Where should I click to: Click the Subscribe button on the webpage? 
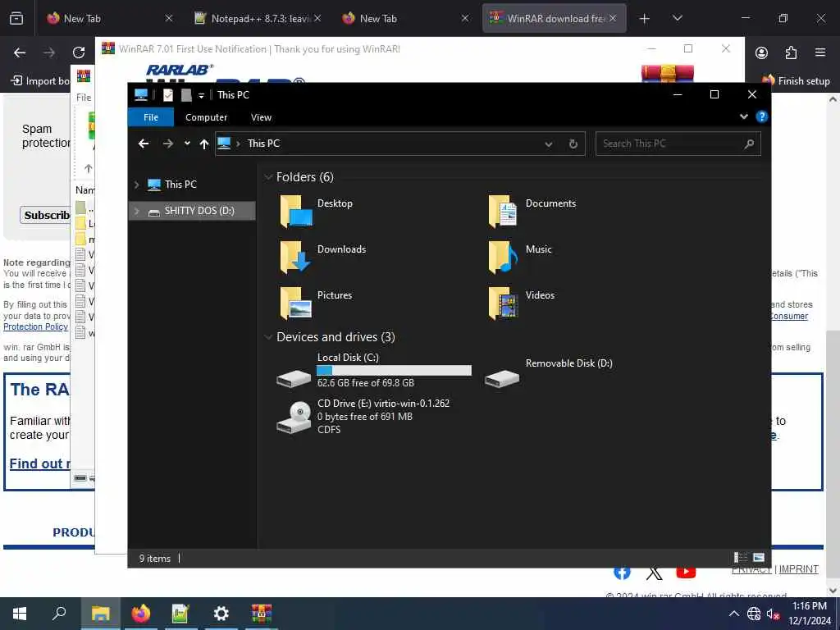(x=46, y=215)
